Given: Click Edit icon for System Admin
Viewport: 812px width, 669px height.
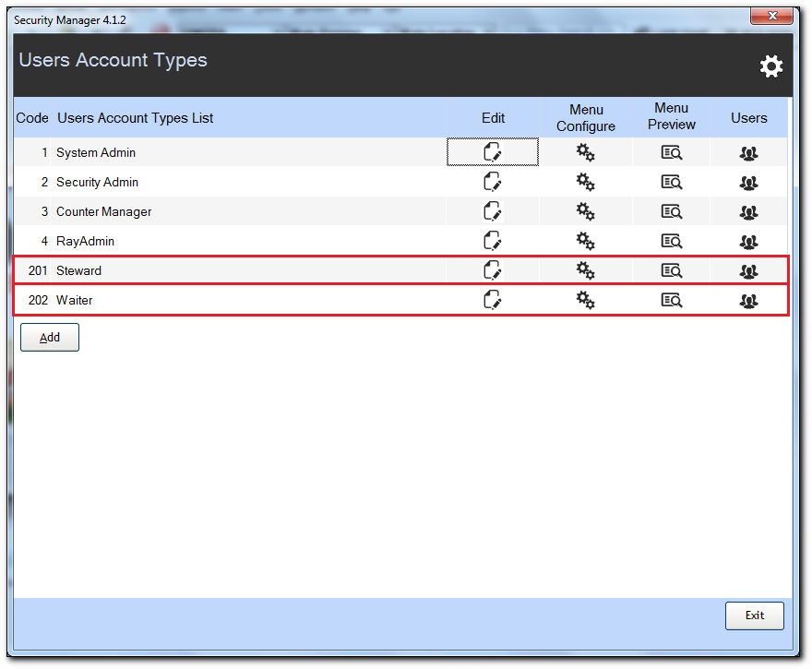Looking at the screenshot, I should pos(493,152).
